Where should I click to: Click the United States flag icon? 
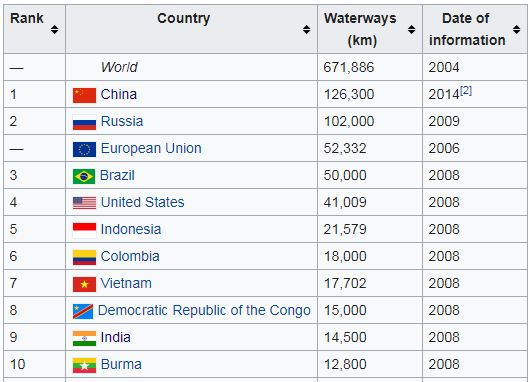[84, 203]
